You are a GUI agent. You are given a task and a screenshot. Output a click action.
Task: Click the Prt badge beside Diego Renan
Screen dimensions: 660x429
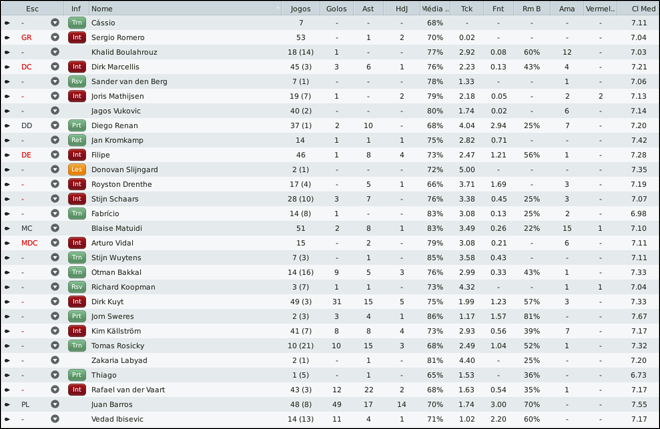76,125
